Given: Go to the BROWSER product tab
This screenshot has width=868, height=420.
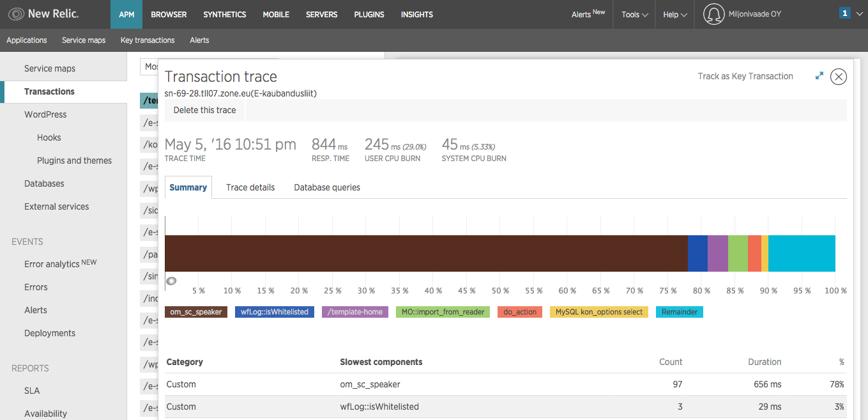Looking at the screenshot, I should 169,14.
